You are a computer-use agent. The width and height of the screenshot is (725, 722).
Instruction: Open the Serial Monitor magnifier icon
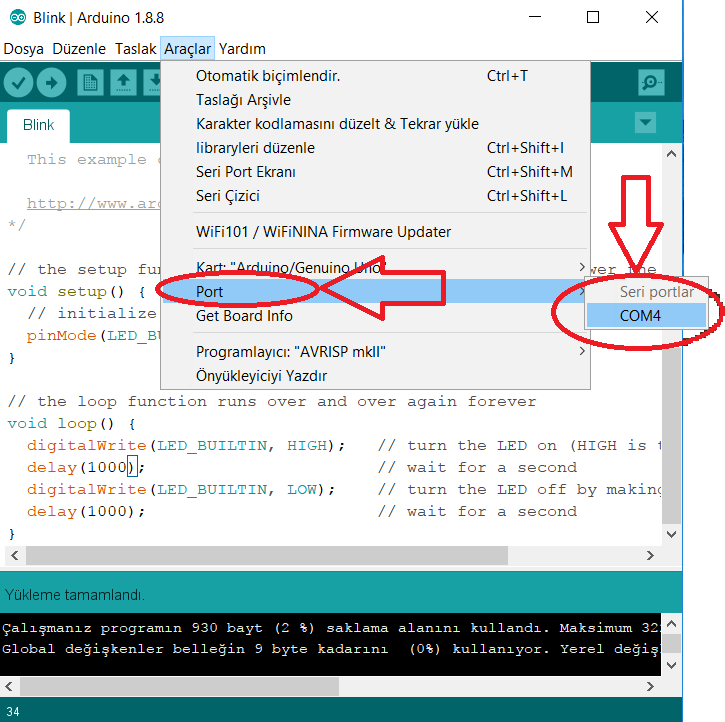pyautogui.click(x=651, y=83)
